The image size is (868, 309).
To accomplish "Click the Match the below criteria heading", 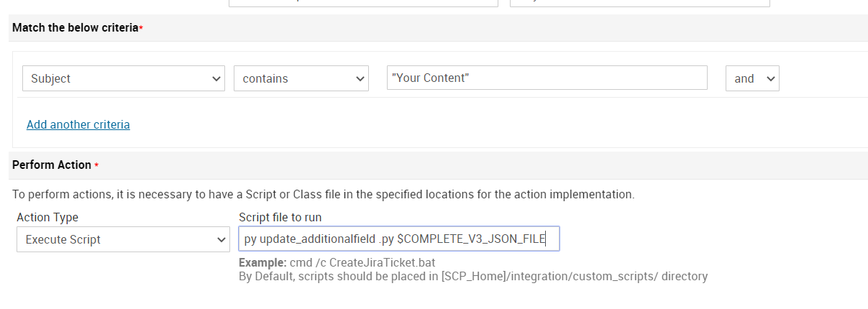I will (x=75, y=27).
